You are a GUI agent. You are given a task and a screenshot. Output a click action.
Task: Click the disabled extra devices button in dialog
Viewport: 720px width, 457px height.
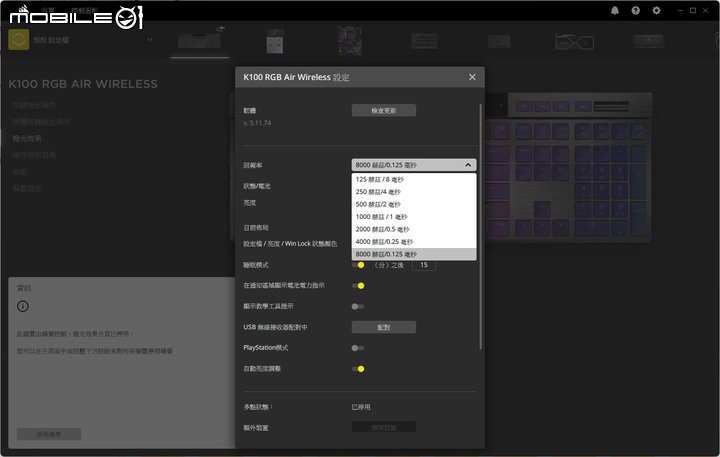pos(384,428)
